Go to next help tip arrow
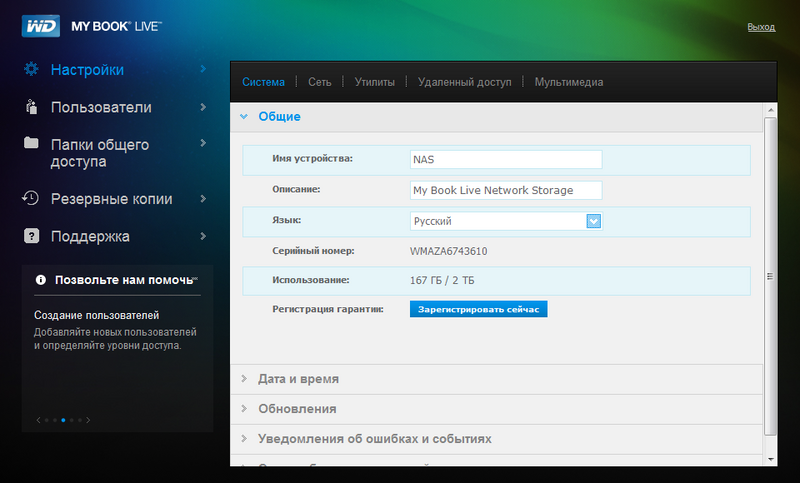Image resolution: width=800 pixels, height=483 pixels. [x=88, y=420]
